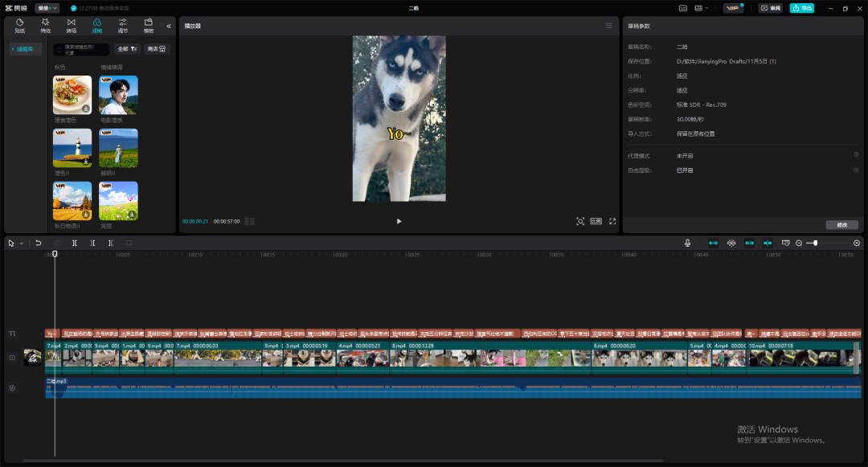Image resolution: width=868 pixels, height=467 pixels.
Task: Switch to the 特效 effects tab
Action: (x=46, y=26)
